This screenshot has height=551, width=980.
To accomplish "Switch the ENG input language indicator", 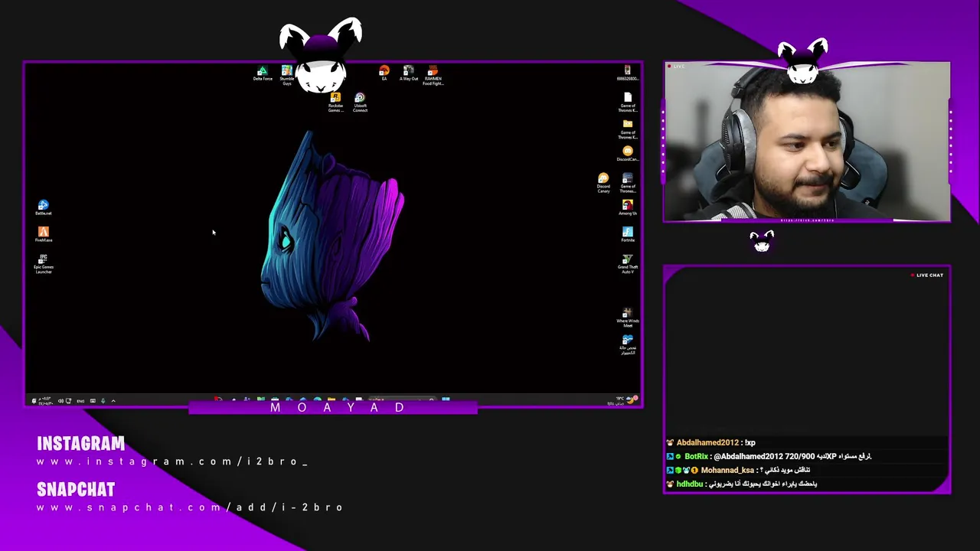I will click(80, 401).
